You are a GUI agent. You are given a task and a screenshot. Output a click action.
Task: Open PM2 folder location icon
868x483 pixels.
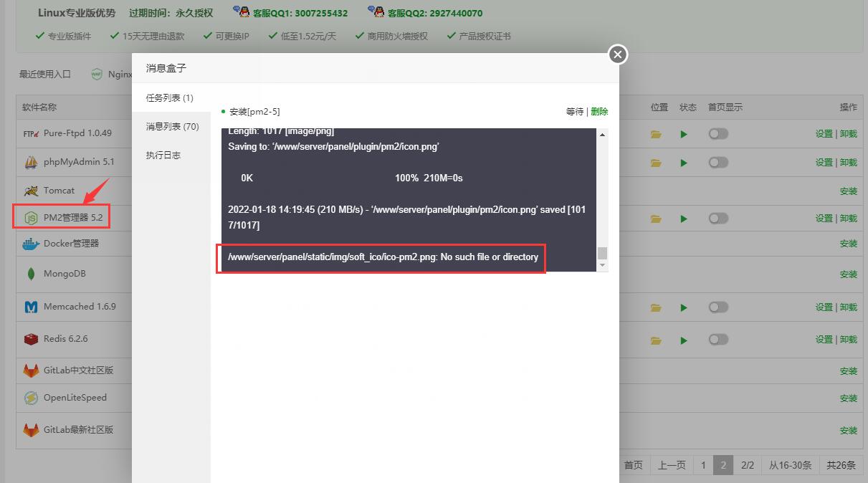tap(656, 219)
